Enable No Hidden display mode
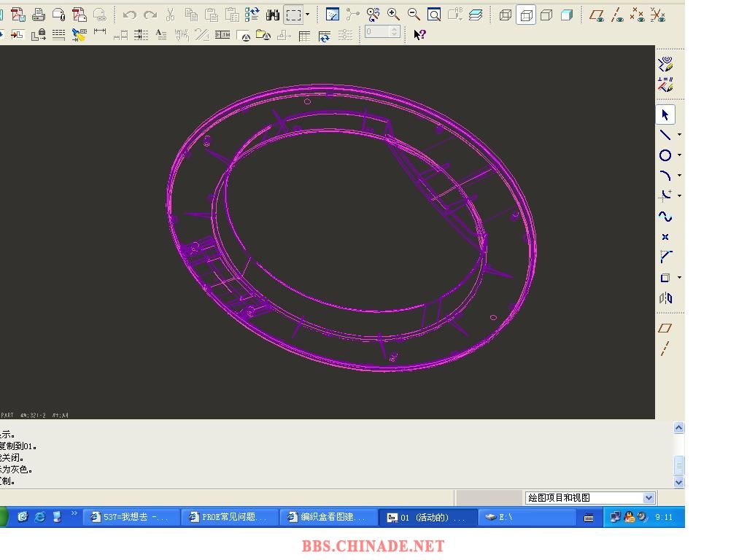 click(x=546, y=15)
